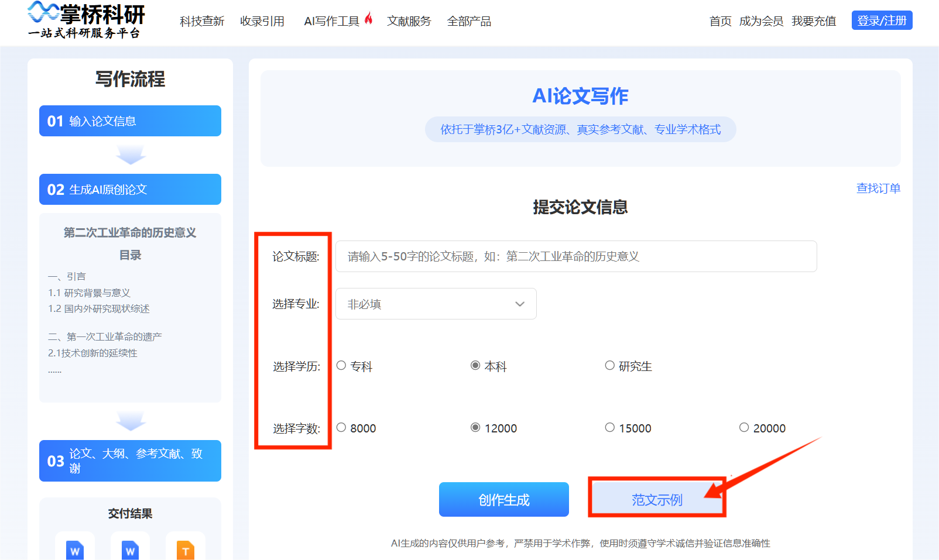Choose 20000 word count option
Screen dimensions: 939x560
coord(743,427)
